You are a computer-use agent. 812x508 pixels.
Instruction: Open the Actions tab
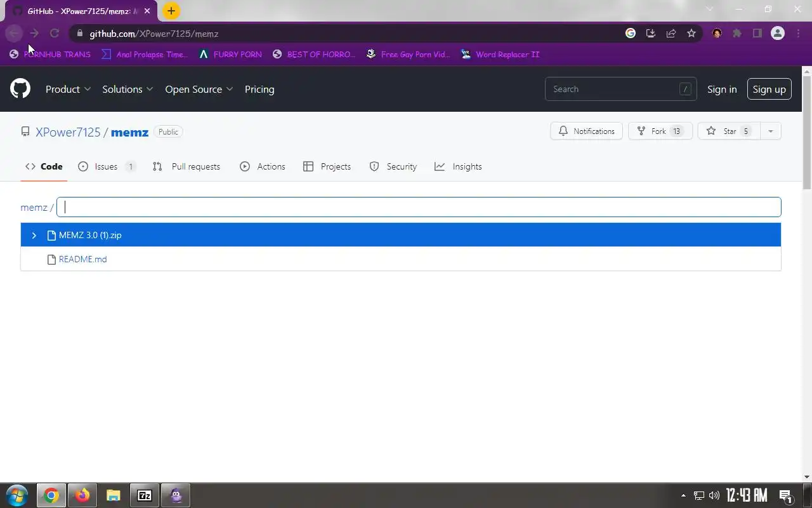[x=263, y=166]
